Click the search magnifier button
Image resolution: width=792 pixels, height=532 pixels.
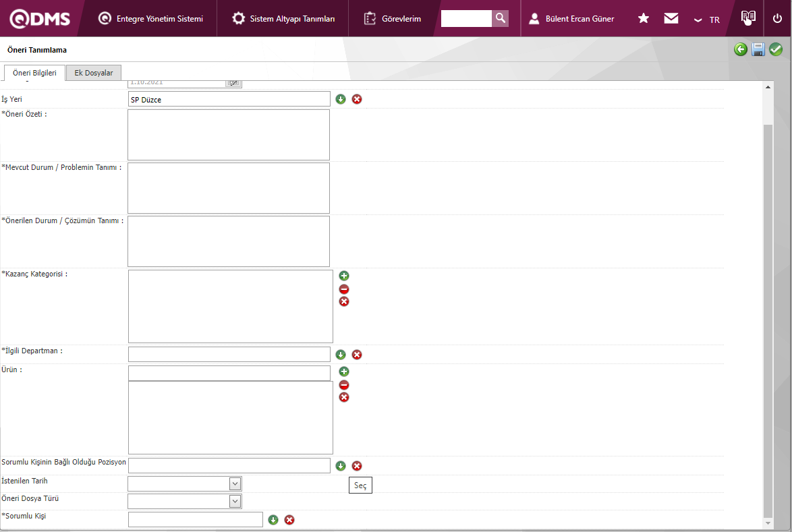(500, 19)
